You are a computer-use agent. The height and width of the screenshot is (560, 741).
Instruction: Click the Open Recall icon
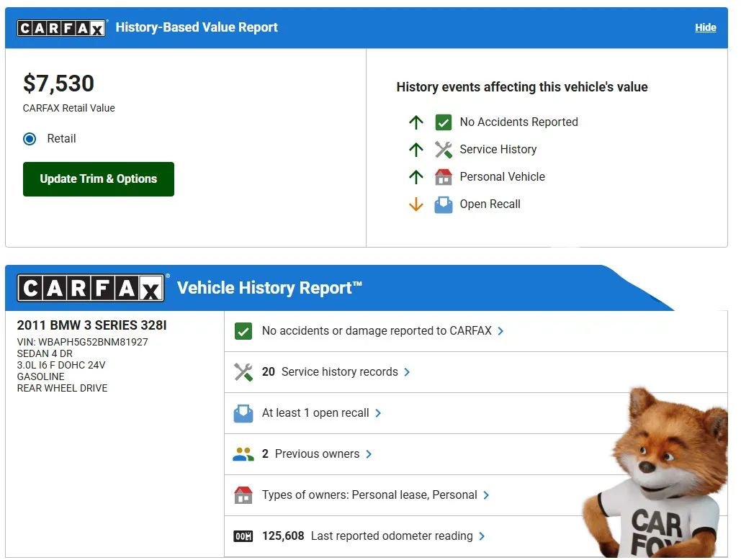click(x=444, y=204)
